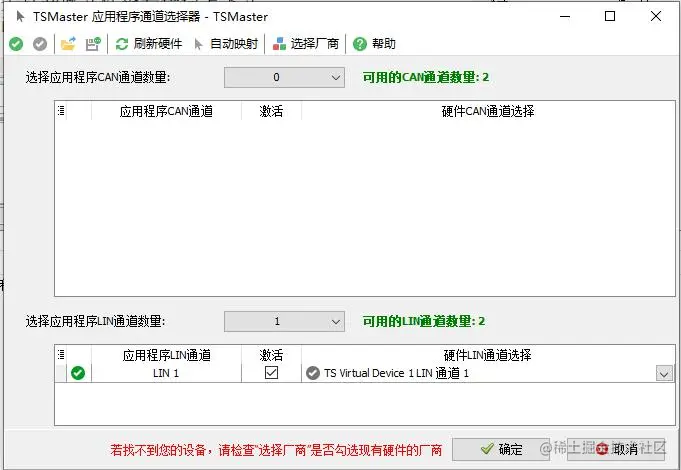
Task: Click the 确定 confirm button
Action: coord(501,449)
